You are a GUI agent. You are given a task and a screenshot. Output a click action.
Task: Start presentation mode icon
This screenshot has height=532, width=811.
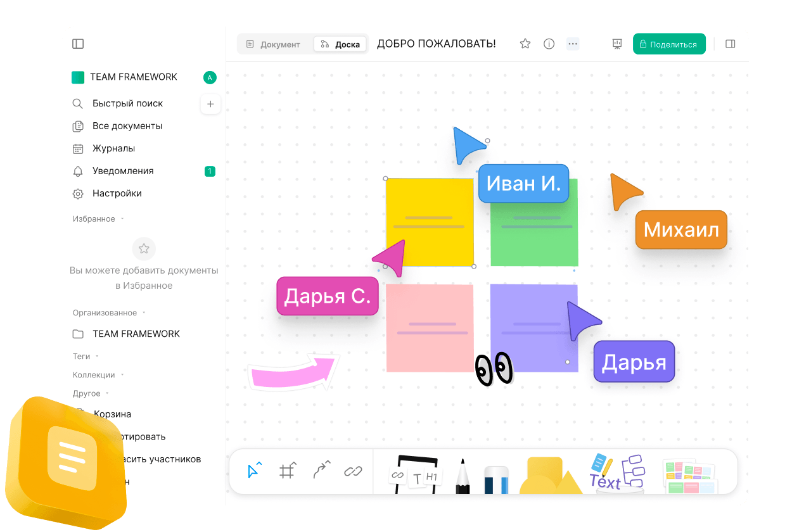point(617,44)
